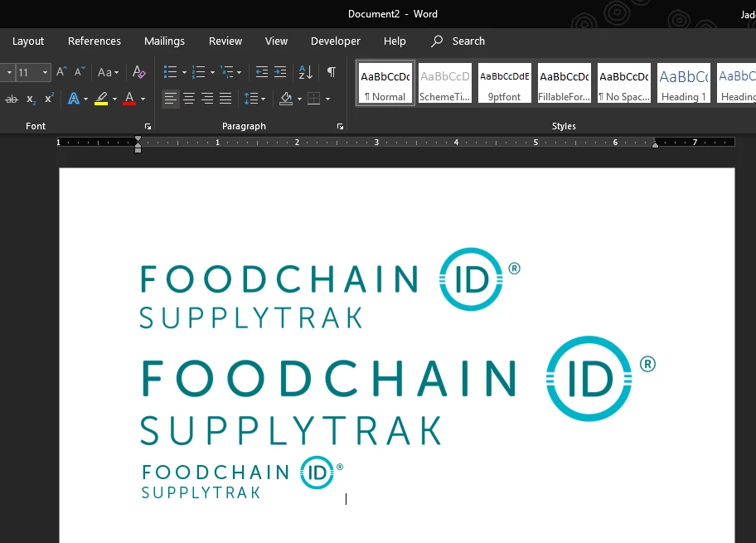Shrink font size with the smaller A icon
This screenshot has width=756, height=543.
click(x=80, y=72)
